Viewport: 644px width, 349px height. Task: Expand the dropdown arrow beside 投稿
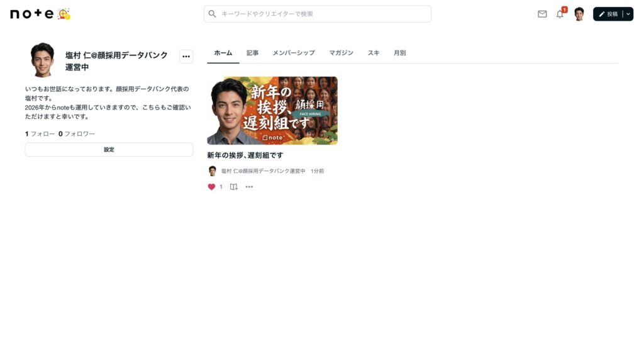pyautogui.click(x=628, y=14)
